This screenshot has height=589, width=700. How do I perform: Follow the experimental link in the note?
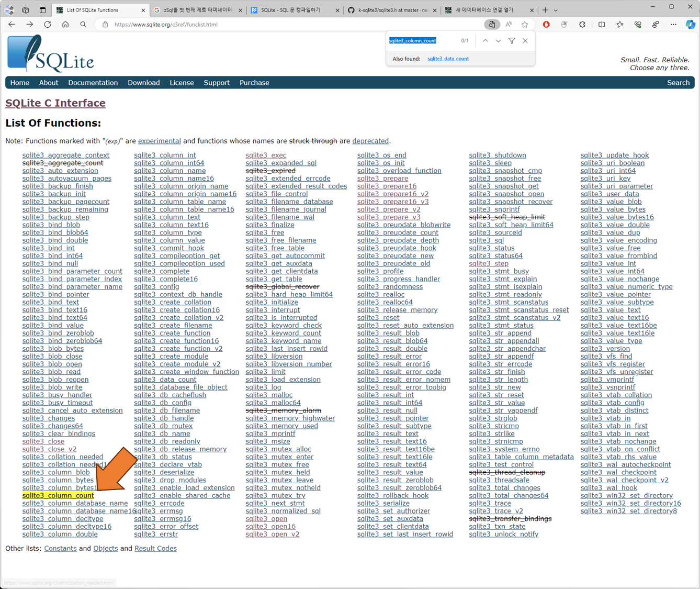point(160,141)
